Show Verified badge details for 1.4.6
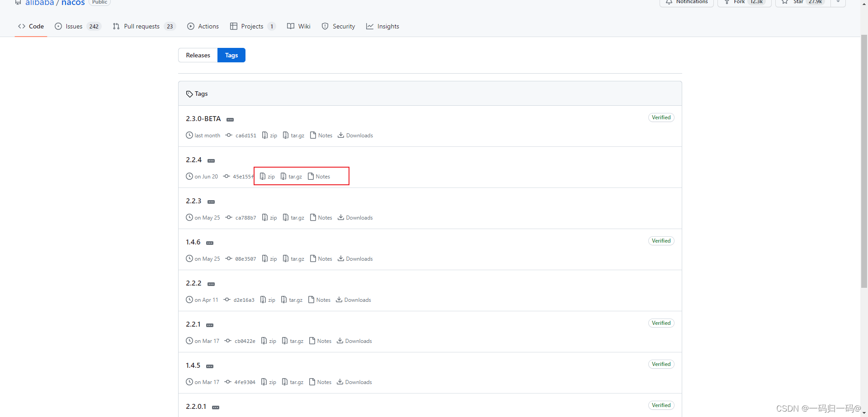This screenshot has width=868, height=417. pyautogui.click(x=661, y=241)
